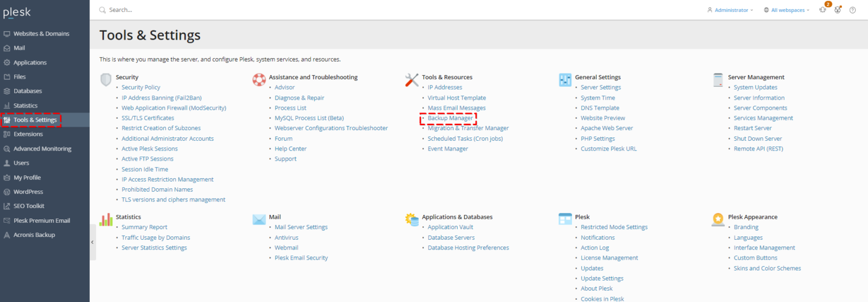Select Extensions in the sidebar
Image resolution: width=868 pixels, height=302 pixels.
(28, 134)
